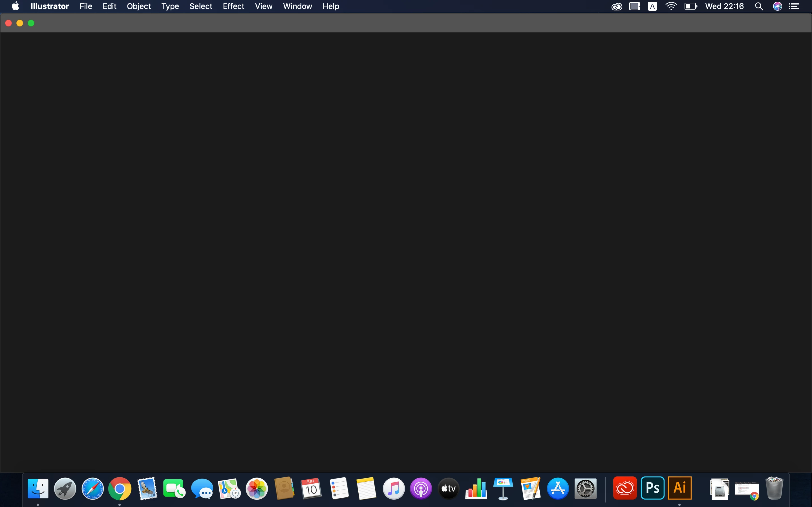Image resolution: width=812 pixels, height=507 pixels.
Task: Open Google Chrome from the dock
Action: [x=120, y=489]
